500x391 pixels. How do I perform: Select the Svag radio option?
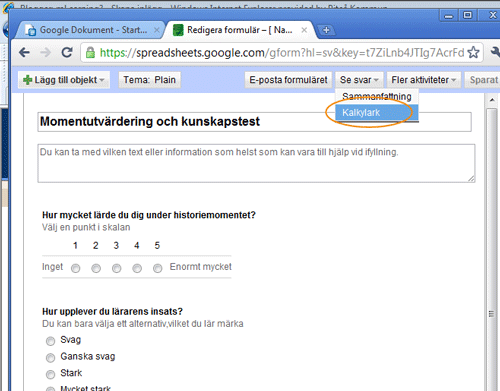[50, 341]
